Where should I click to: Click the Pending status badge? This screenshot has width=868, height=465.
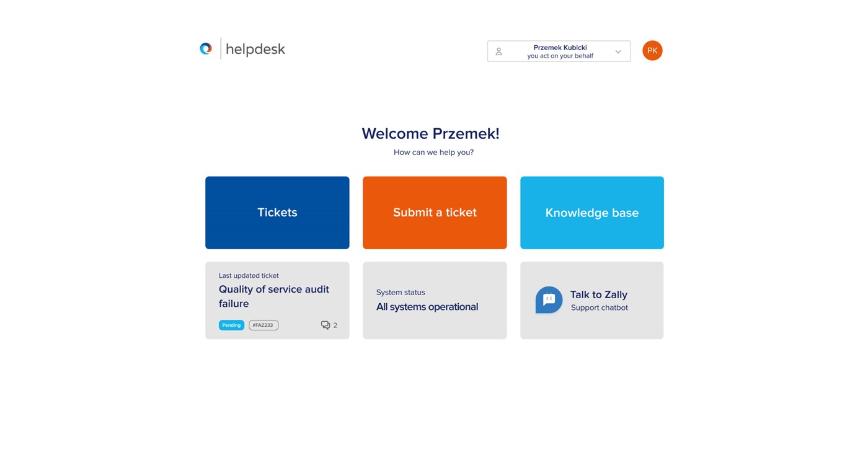click(231, 325)
